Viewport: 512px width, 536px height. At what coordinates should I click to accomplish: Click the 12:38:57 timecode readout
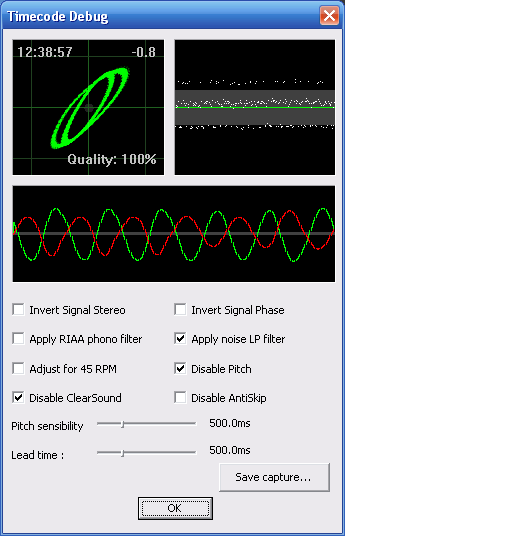click(45, 52)
